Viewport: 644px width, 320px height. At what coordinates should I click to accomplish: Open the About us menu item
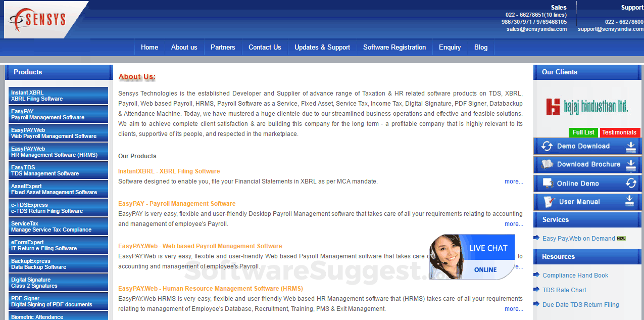[184, 48]
